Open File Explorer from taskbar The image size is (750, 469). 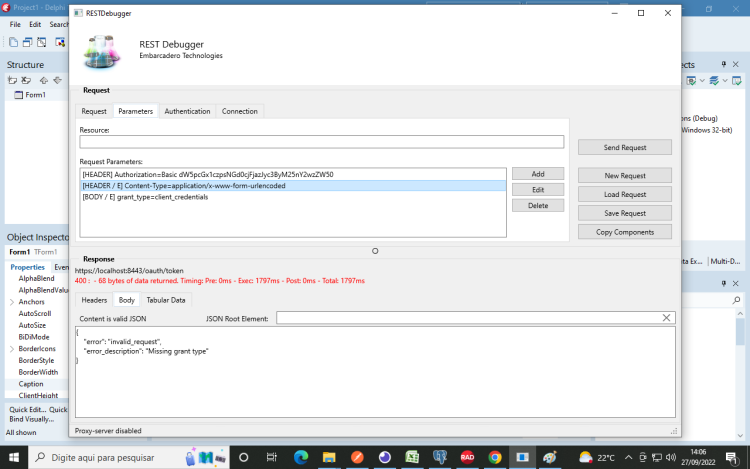tap(329, 458)
